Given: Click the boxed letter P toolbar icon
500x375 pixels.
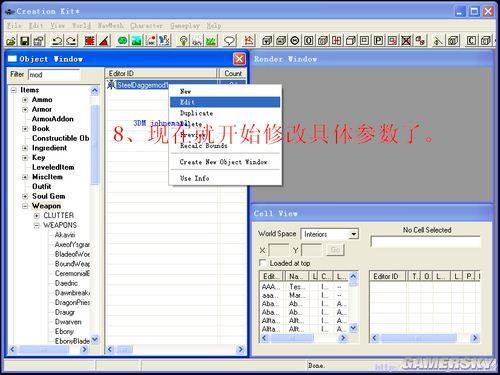Looking at the screenshot, I should tap(378, 41).
